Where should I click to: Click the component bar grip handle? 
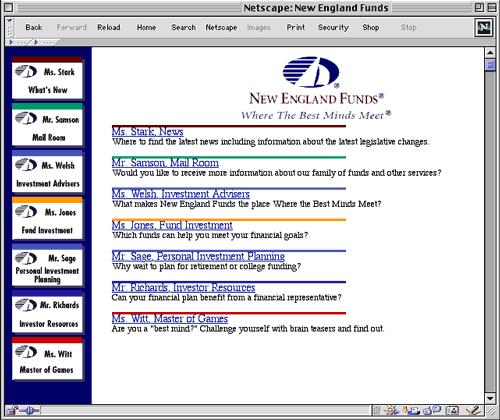point(376,410)
